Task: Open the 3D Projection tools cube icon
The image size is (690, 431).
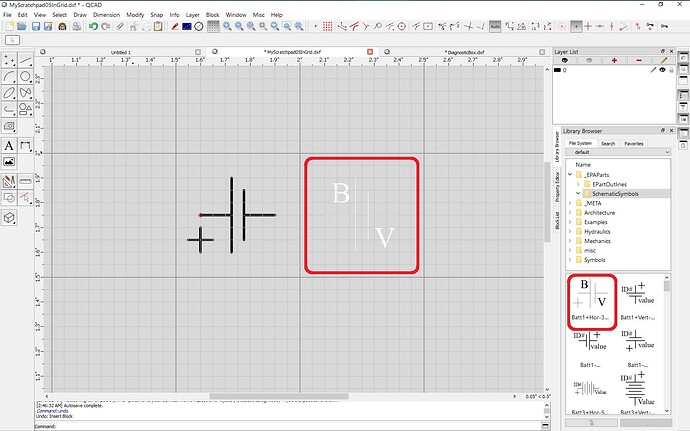Action: (x=9, y=217)
